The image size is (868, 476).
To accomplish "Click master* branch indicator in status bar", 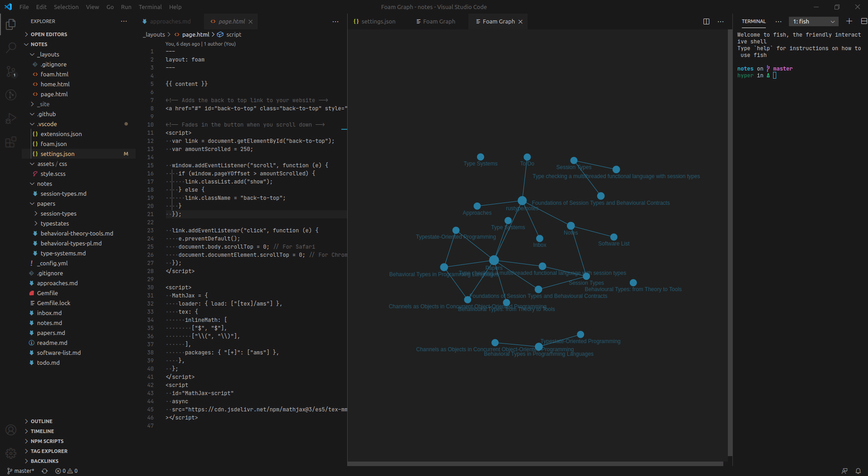I will coord(20,471).
